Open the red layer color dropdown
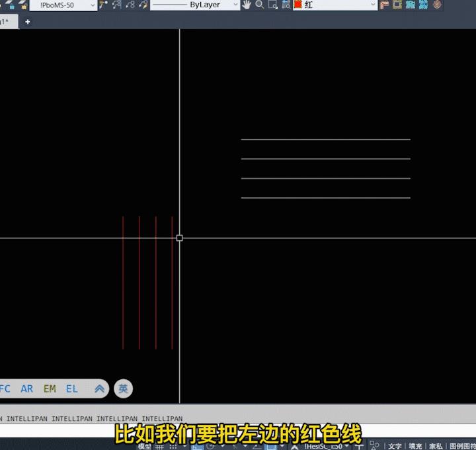The image size is (476, 450). pyautogui.click(x=373, y=5)
